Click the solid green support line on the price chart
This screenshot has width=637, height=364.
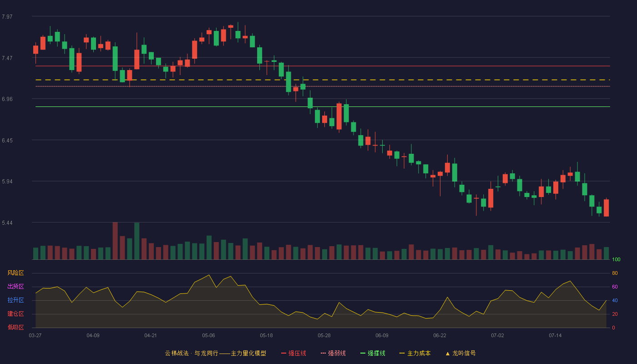[323, 107]
